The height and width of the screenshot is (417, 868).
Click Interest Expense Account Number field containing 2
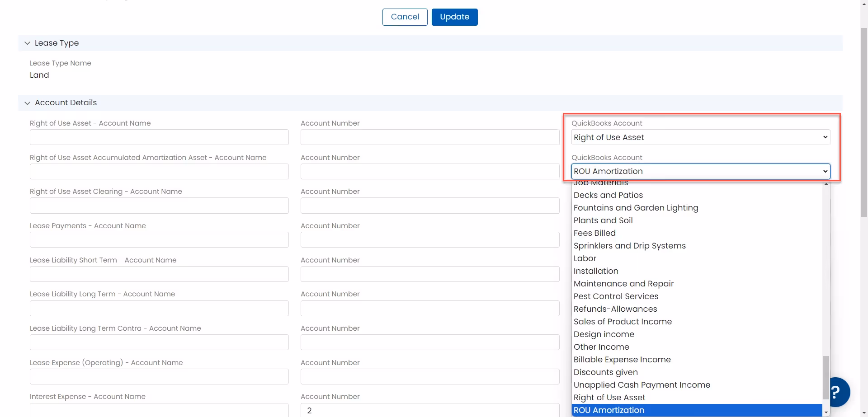pos(430,410)
